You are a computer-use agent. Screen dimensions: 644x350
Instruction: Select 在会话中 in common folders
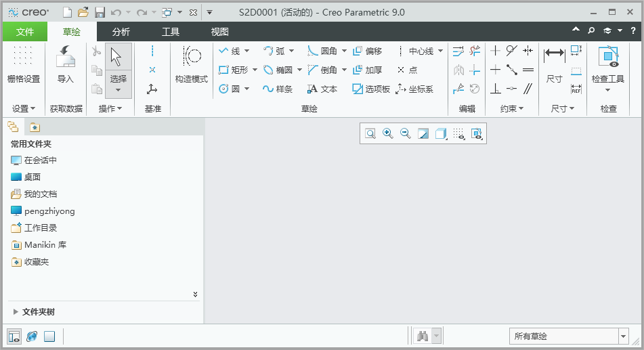click(x=34, y=160)
